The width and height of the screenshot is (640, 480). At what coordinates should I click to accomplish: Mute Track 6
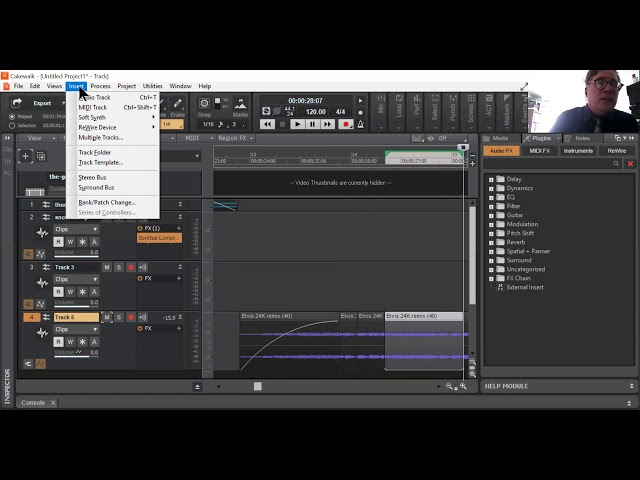pos(107,317)
